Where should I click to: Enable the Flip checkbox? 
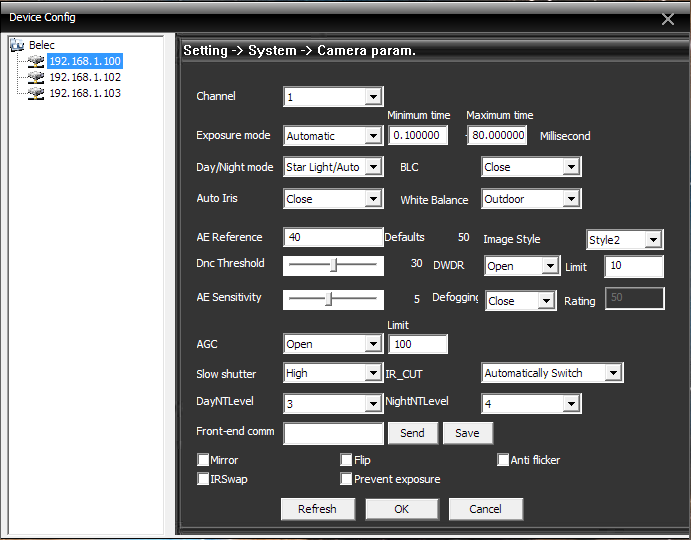(x=346, y=460)
